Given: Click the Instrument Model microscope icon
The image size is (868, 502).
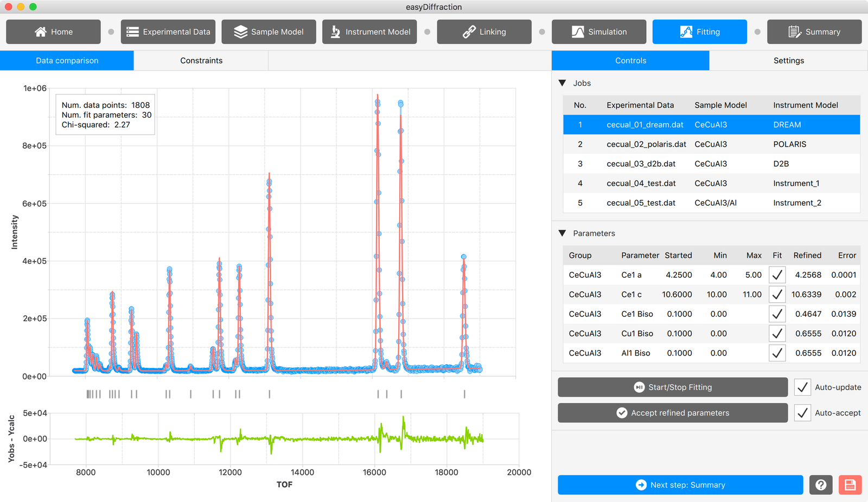Looking at the screenshot, I should [336, 32].
